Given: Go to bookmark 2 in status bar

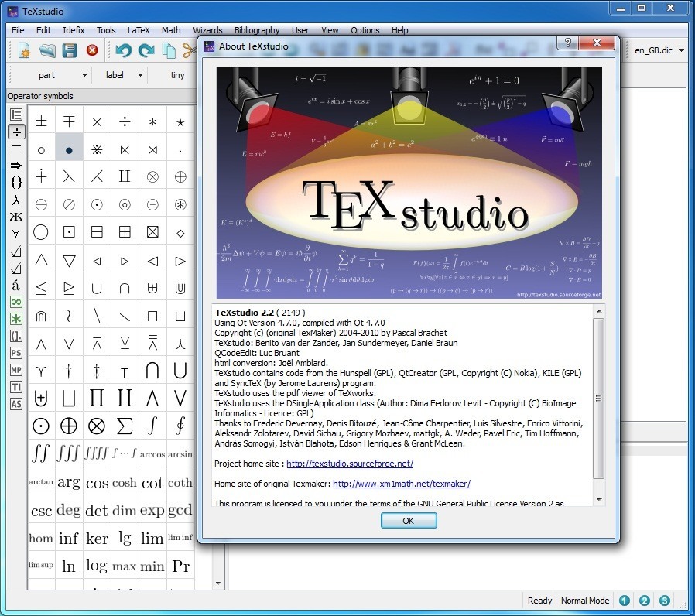Looking at the screenshot, I should click(x=645, y=601).
